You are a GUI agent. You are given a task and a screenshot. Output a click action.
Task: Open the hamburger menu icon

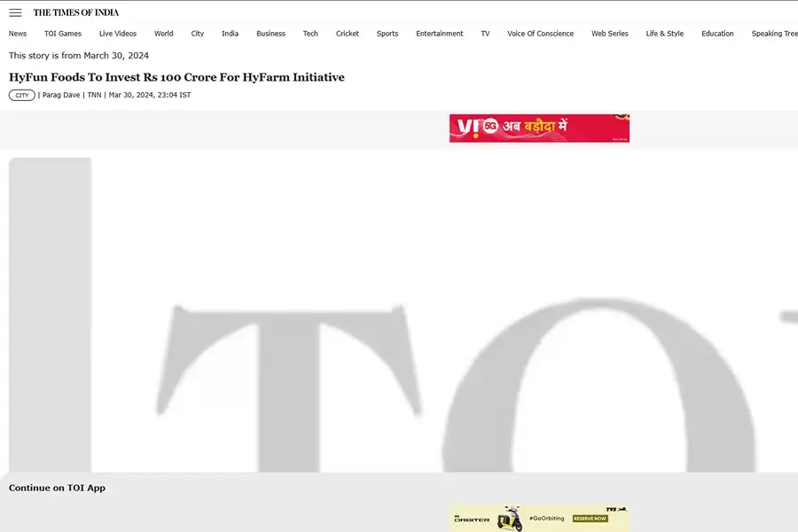pyautogui.click(x=15, y=12)
